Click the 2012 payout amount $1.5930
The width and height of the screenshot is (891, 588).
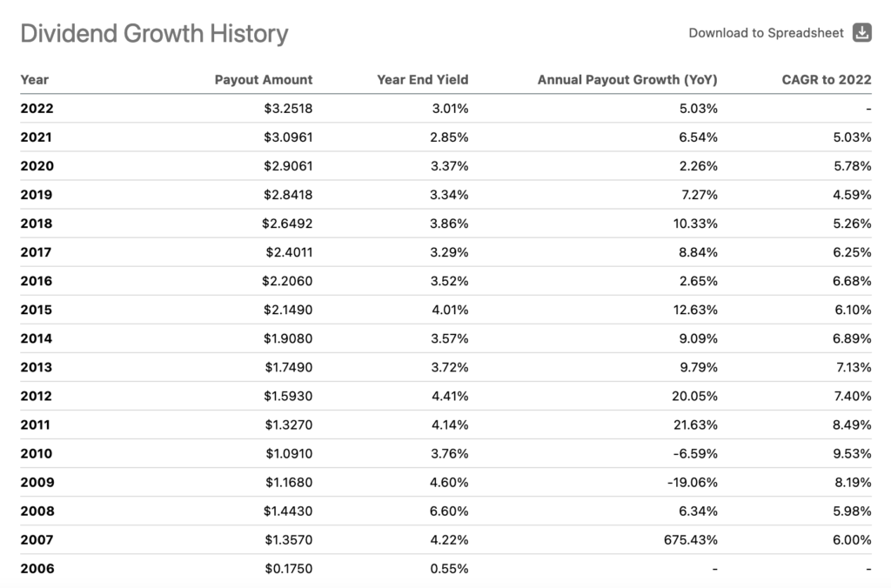pyautogui.click(x=287, y=396)
